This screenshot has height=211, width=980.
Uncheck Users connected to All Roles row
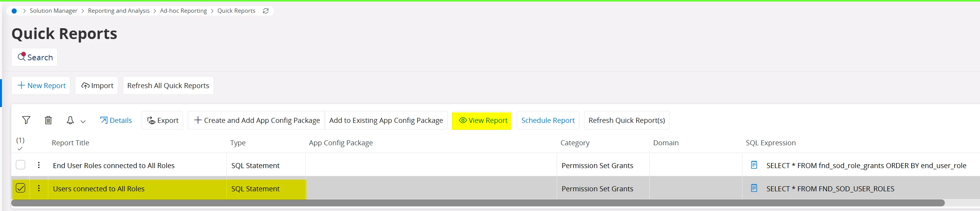point(20,188)
